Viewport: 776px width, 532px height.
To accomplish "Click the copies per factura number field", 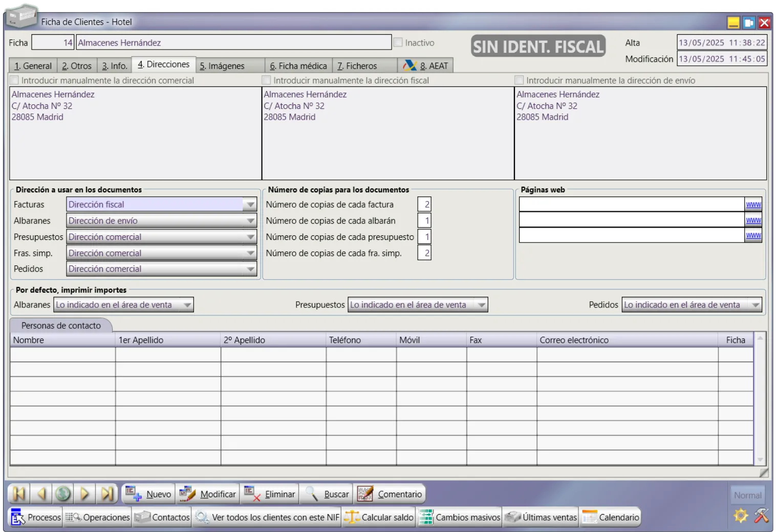I will tap(424, 205).
